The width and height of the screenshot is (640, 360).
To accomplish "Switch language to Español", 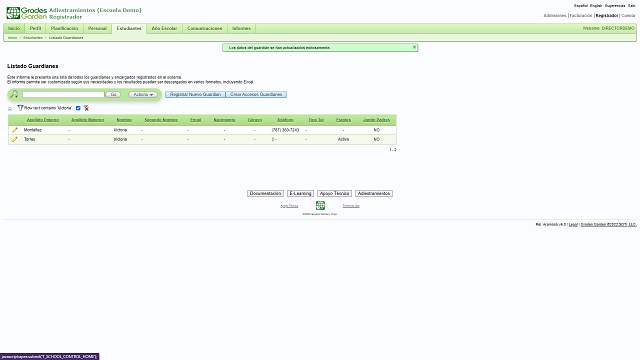I will 581,6.
